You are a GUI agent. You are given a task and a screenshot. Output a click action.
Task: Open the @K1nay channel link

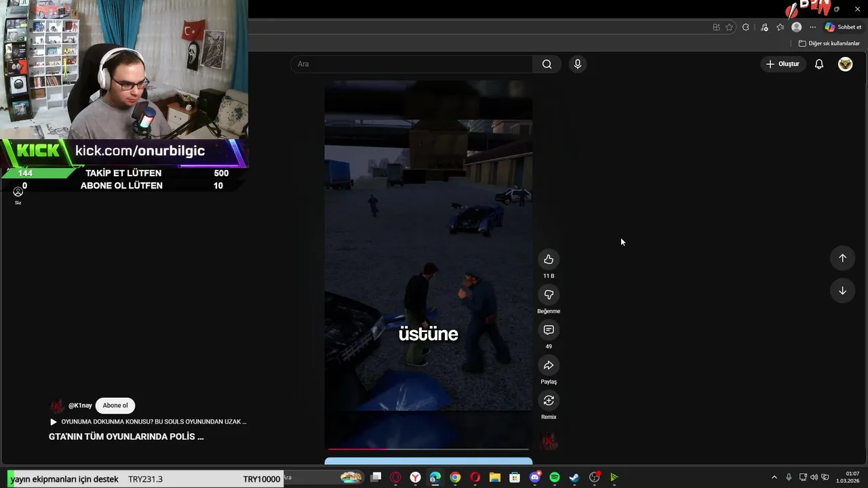(80, 405)
